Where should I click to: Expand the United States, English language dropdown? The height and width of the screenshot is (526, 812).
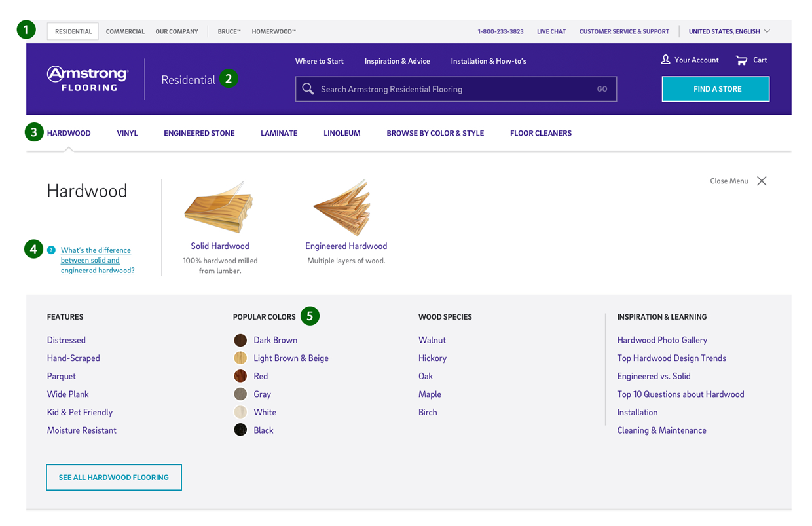pyautogui.click(x=729, y=31)
